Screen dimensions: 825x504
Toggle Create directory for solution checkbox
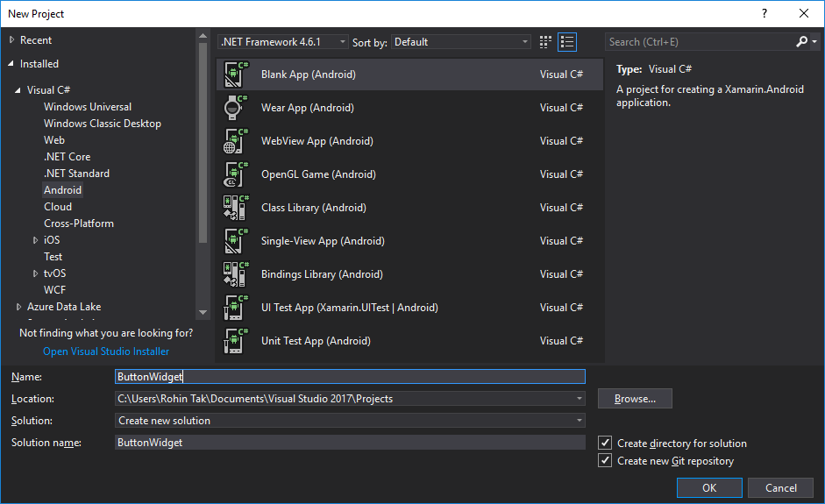coord(605,443)
